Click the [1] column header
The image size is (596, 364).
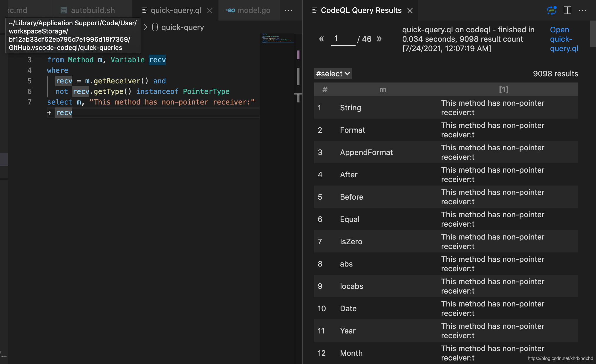(504, 90)
